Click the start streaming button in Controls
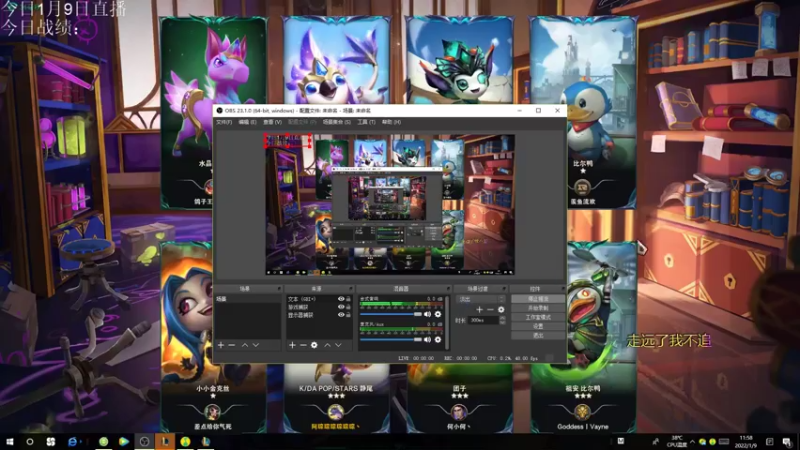 (x=538, y=299)
